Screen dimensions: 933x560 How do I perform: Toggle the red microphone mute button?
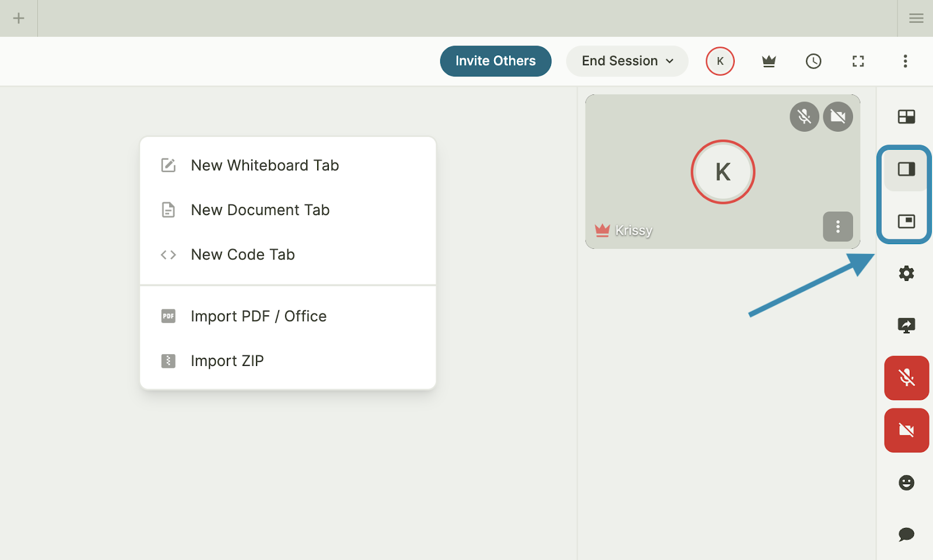pyautogui.click(x=906, y=378)
